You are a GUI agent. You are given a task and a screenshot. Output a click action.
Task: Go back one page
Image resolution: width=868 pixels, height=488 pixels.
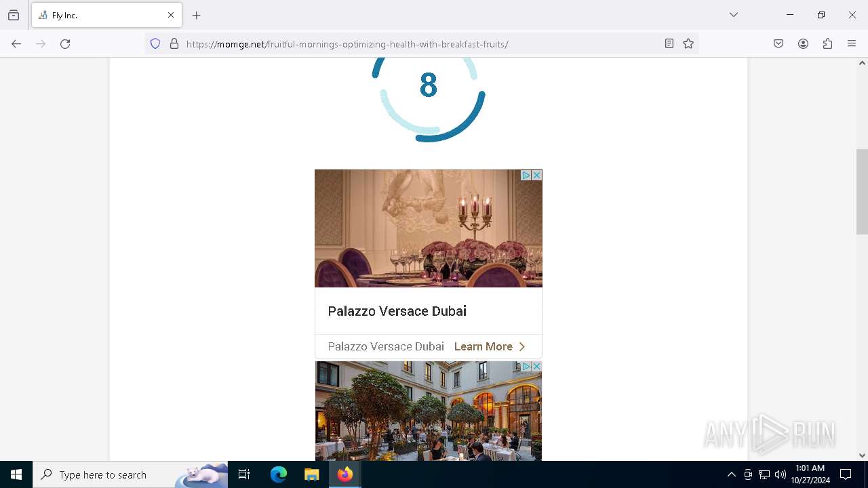click(x=16, y=44)
